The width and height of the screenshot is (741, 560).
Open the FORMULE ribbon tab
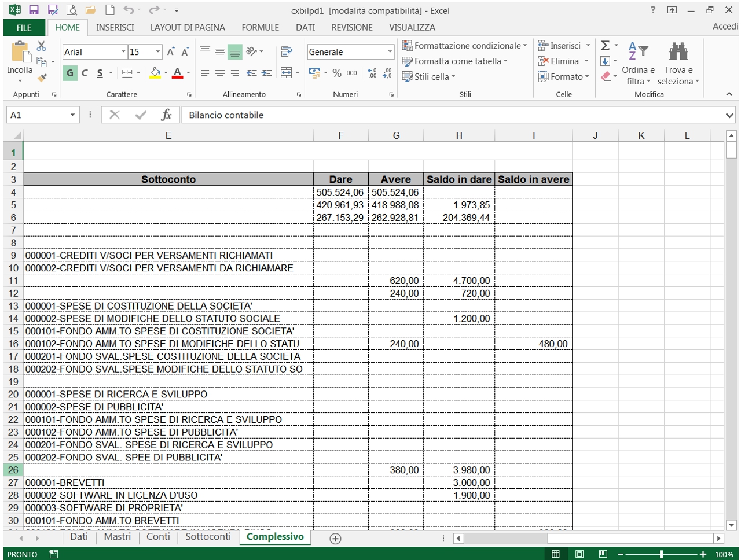click(261, 27)
